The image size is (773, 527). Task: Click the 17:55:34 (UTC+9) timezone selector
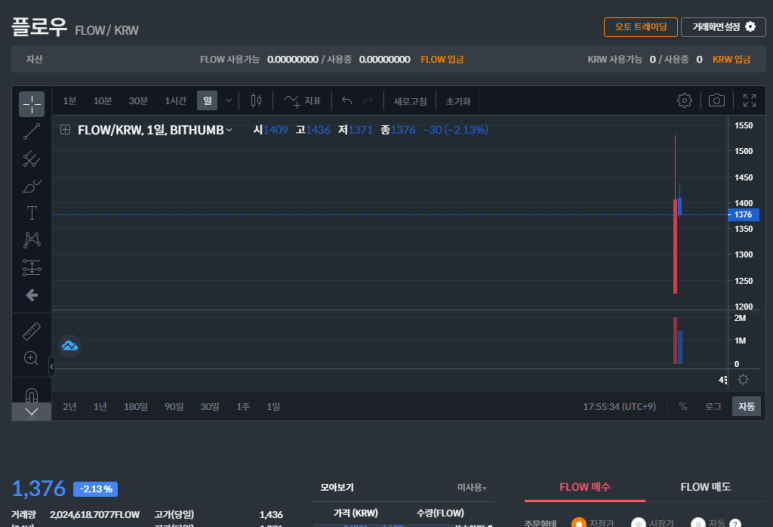(x=619, y=406)
